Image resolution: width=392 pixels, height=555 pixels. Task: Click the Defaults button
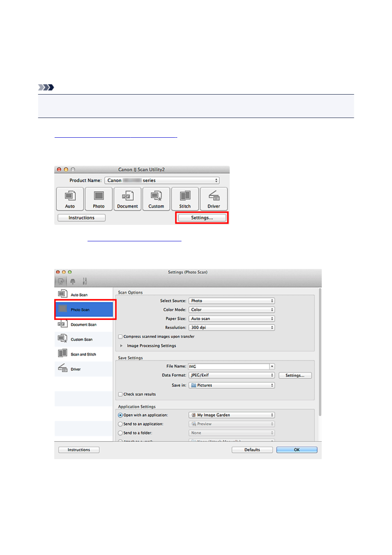[252, 450]
